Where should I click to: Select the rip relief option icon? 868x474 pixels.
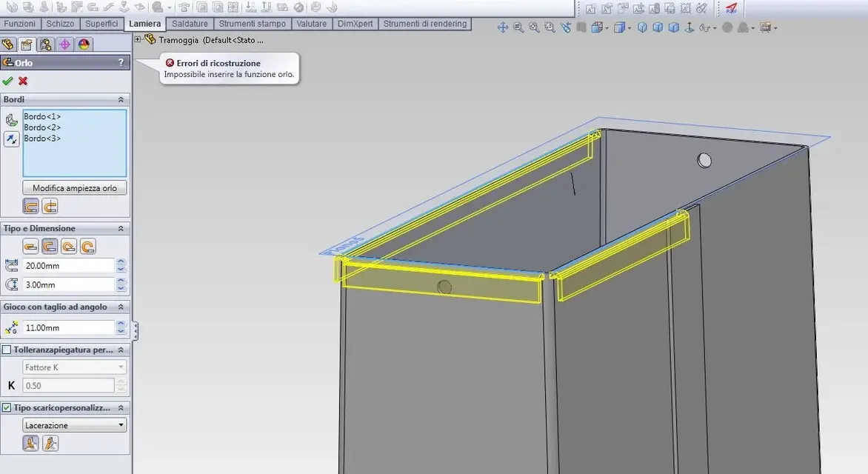[x=31, y=443]
